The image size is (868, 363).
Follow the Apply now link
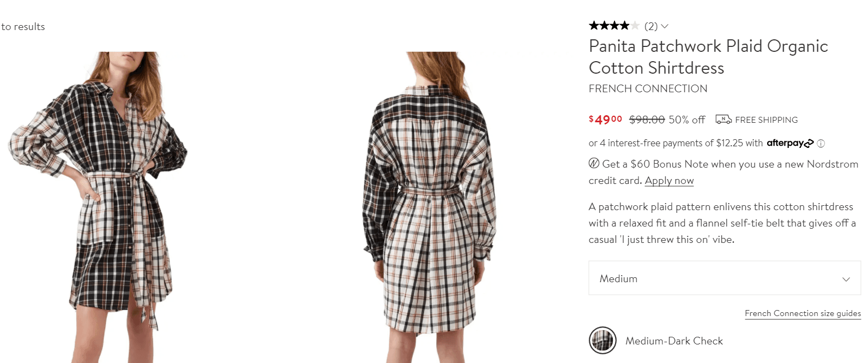click(x=669, y=181)
